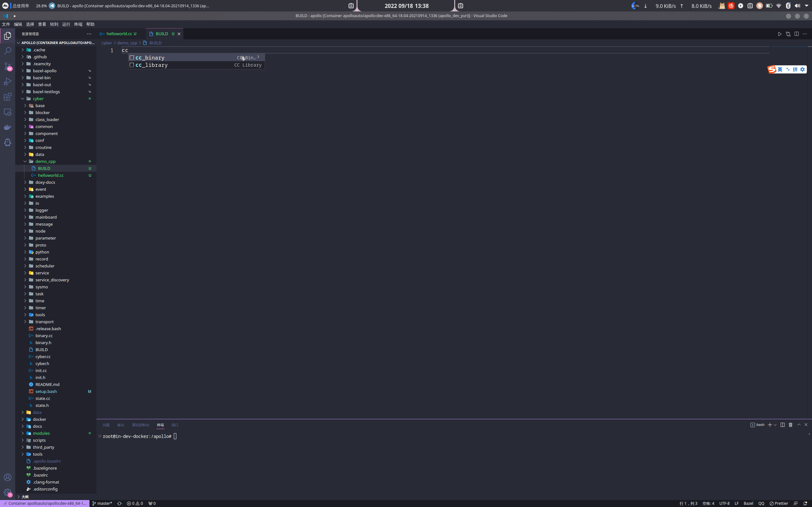This screenshot has width=812, height=507.
Task: Select cc_library from the autocomplete suggestions
Action: point(151,65)
